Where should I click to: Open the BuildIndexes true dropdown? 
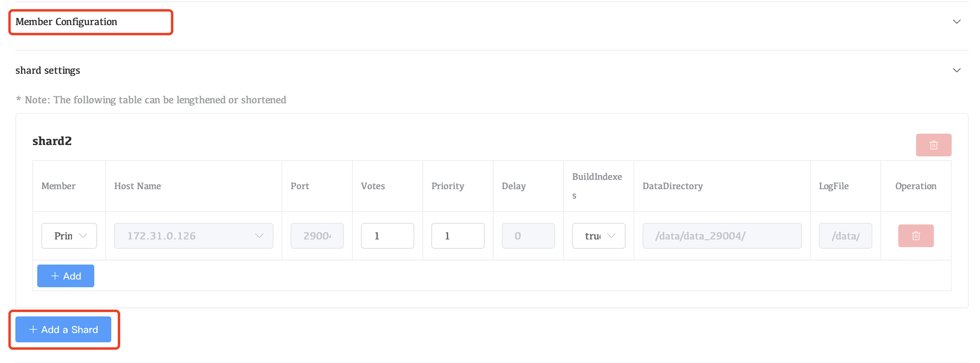coord(598,236)
